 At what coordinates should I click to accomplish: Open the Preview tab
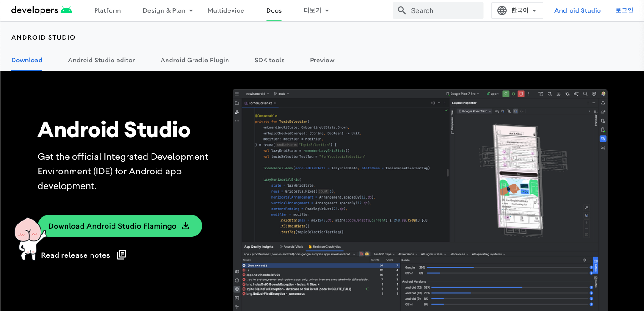[x=322, y=60]
